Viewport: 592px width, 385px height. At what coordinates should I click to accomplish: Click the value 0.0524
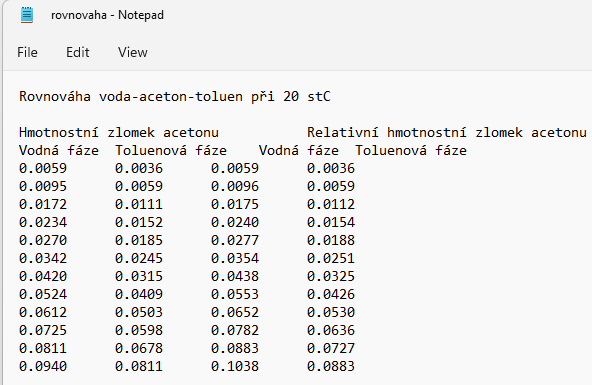pos(43,294)
